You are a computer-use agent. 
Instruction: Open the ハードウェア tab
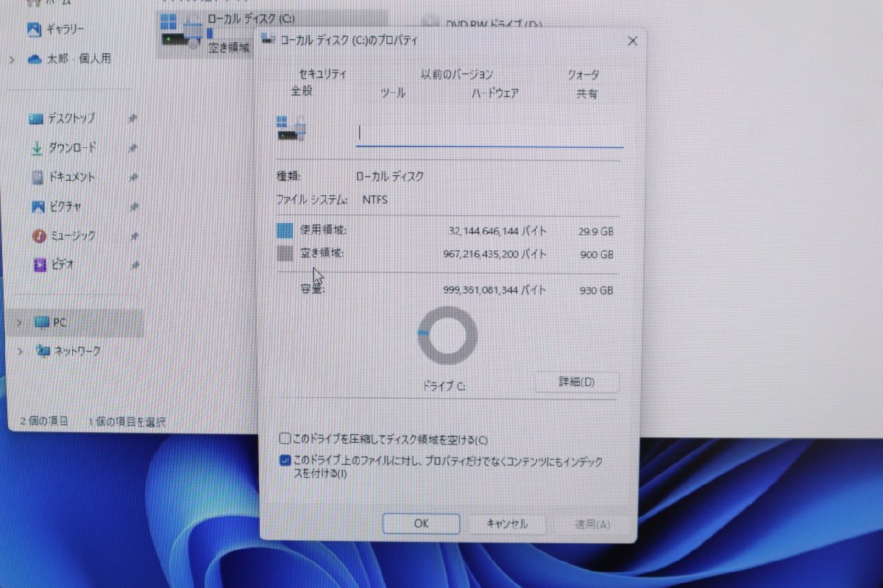(x=494, y=93)
